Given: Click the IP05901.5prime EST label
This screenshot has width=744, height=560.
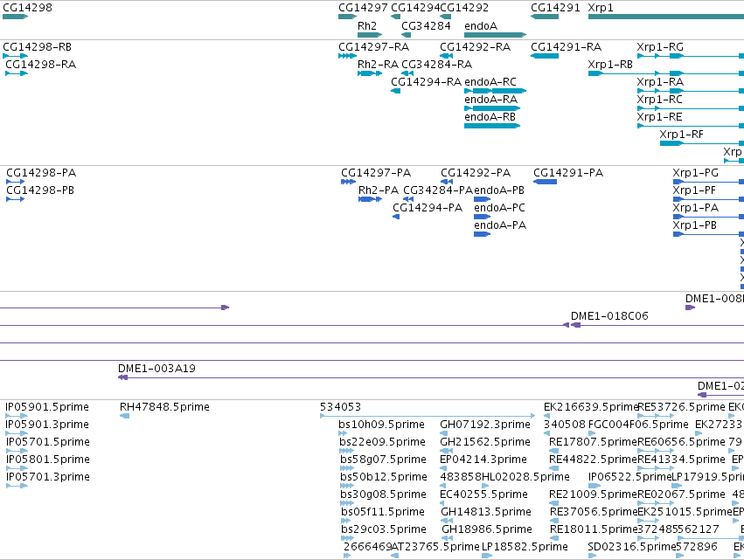Looking at the screenshot, I should pyautogui.click(x=47, y=407).
